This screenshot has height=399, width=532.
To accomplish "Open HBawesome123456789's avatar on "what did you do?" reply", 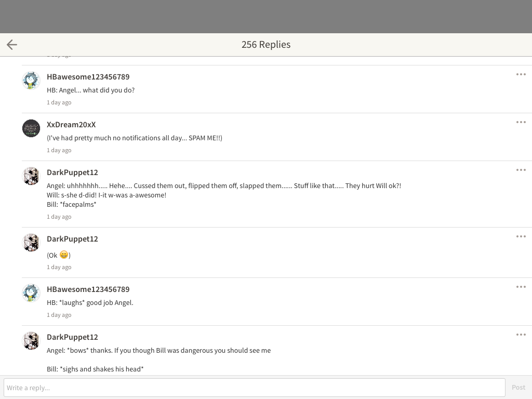I will coord(31,81).
